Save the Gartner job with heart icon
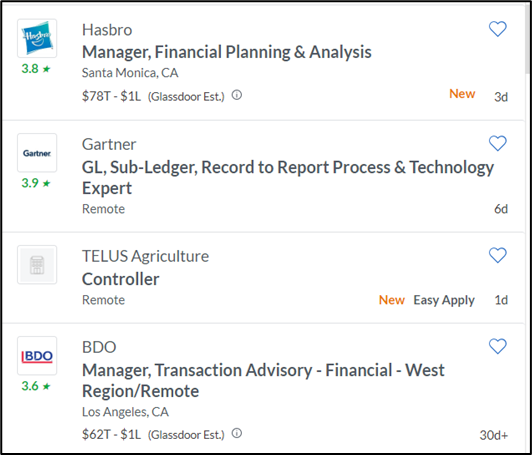Screen dimensions: 532x455 (x=497, y=144)
